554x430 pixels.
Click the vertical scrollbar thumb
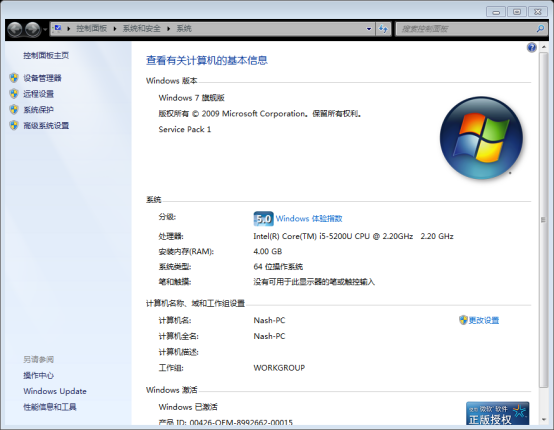tap(543, 220)
